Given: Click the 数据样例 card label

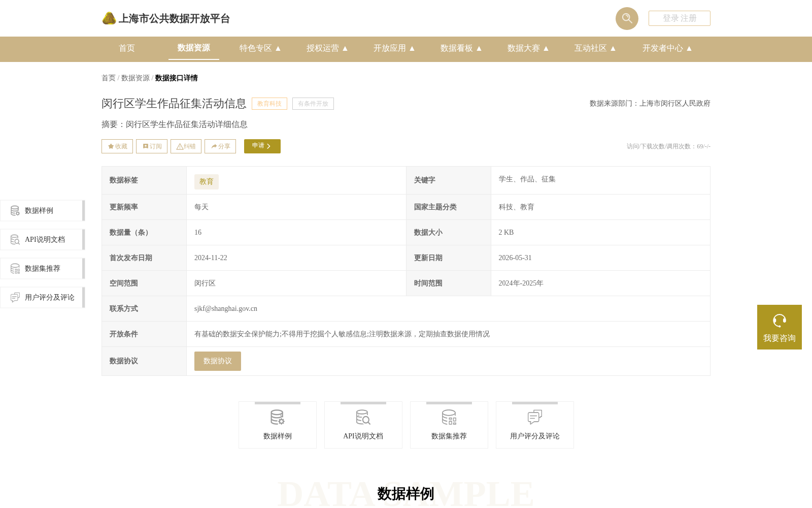Looking at the screenshot, I should 278,436.
